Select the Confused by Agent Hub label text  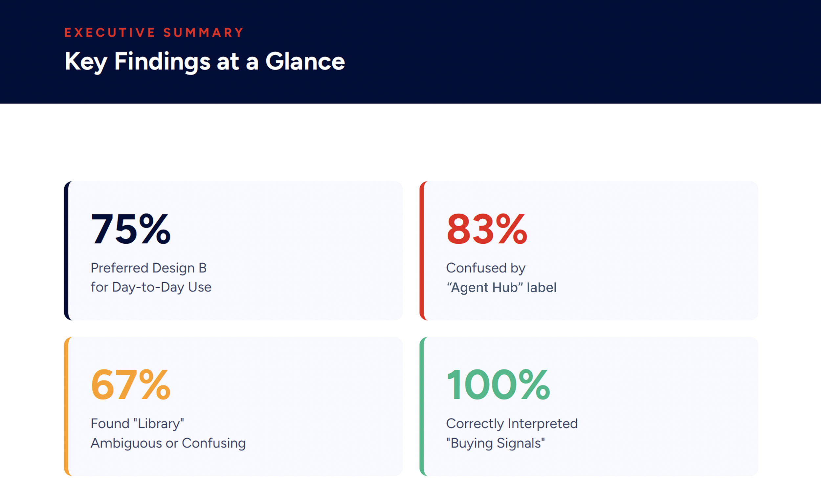[x=501, y=277]
